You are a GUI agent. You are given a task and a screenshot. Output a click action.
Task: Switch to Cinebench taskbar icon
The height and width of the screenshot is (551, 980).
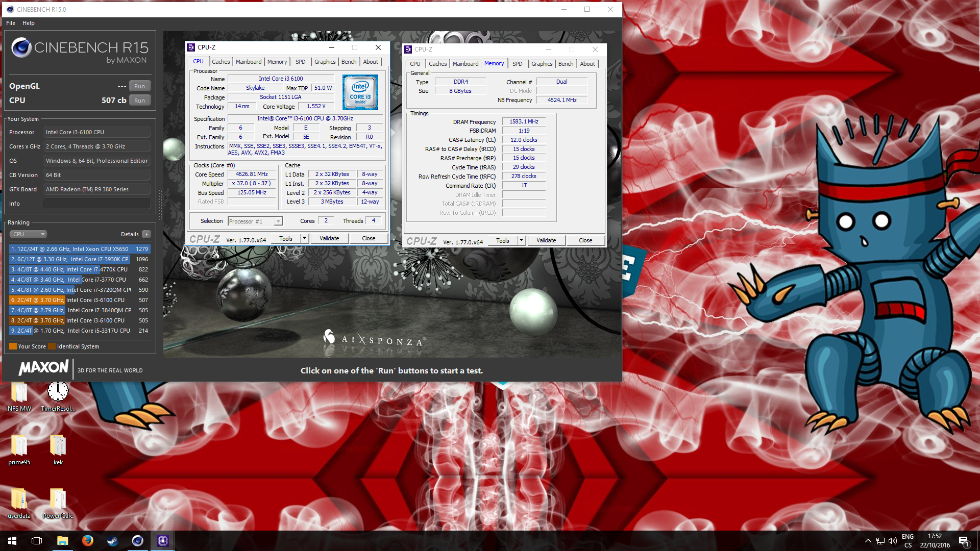coord(137,541)
